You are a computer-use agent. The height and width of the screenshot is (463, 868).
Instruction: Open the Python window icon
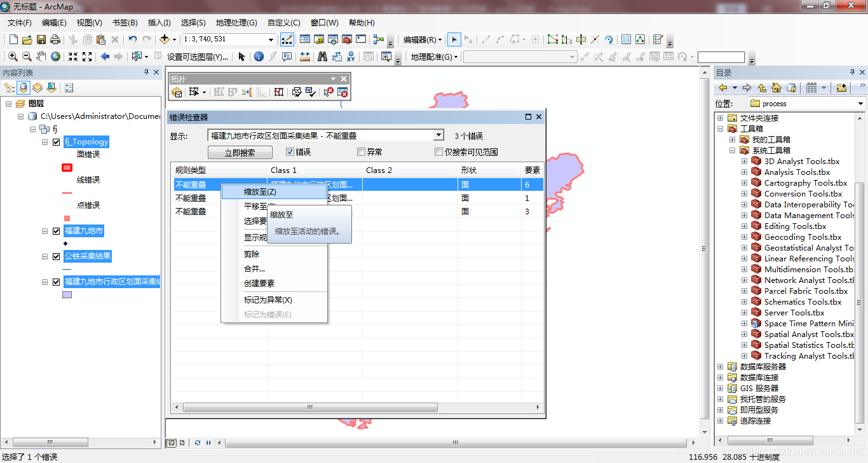361,39
